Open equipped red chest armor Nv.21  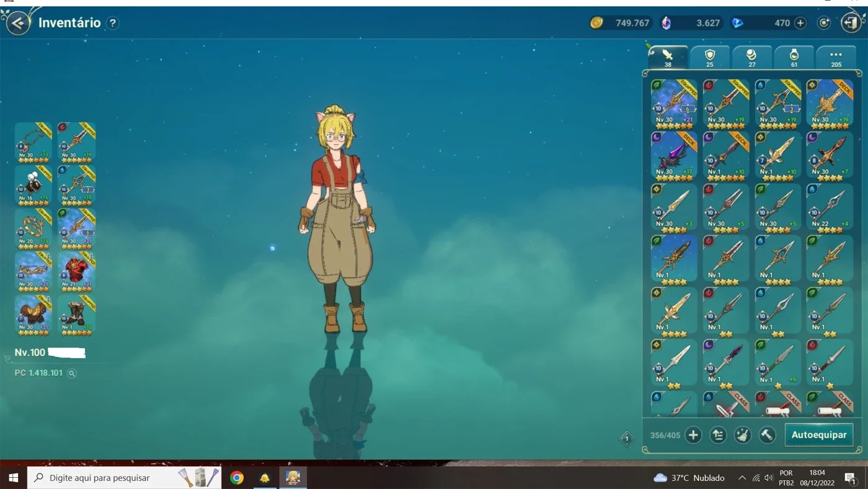coord(76,271)
